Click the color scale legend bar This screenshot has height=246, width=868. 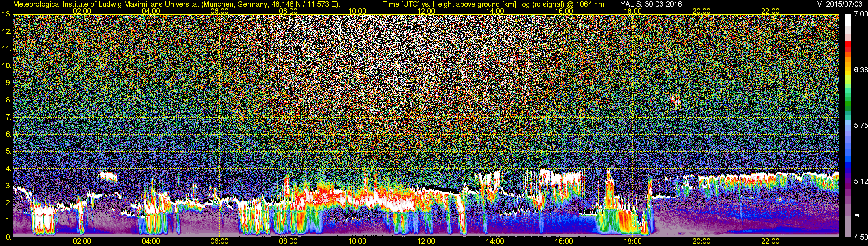tap(848, 126)
